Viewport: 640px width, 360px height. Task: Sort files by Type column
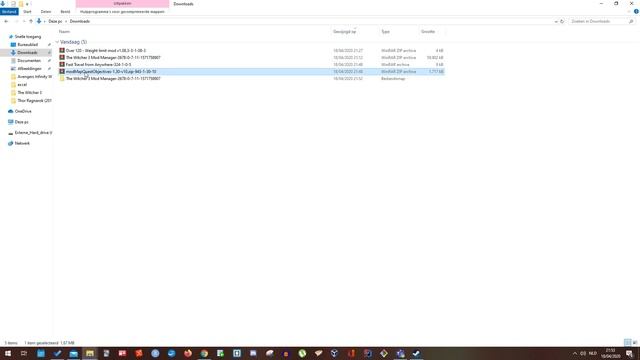click(385, 31)
